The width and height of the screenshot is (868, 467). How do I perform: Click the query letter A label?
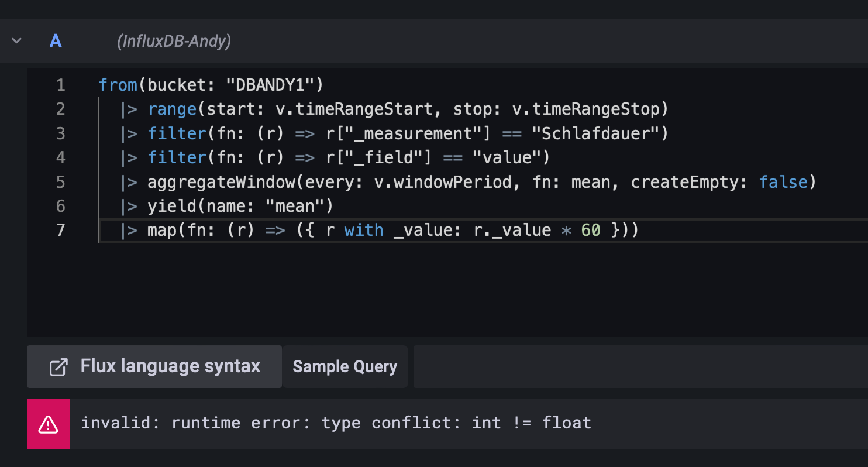pyautogui.click(x=56, y=41)
